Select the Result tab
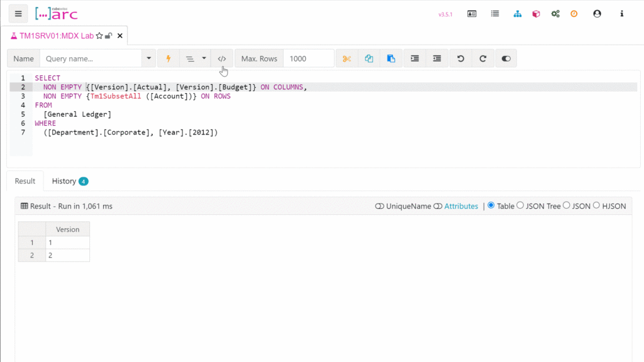This screenshot has height=362, width=644. pos(25,181)
